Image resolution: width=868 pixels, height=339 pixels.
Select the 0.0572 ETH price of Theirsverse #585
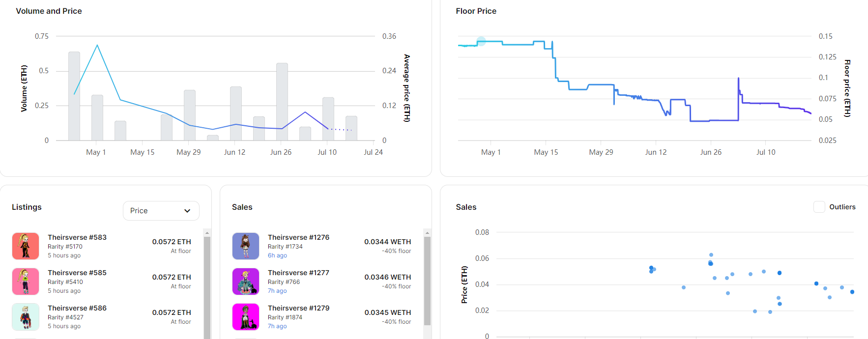172,277
